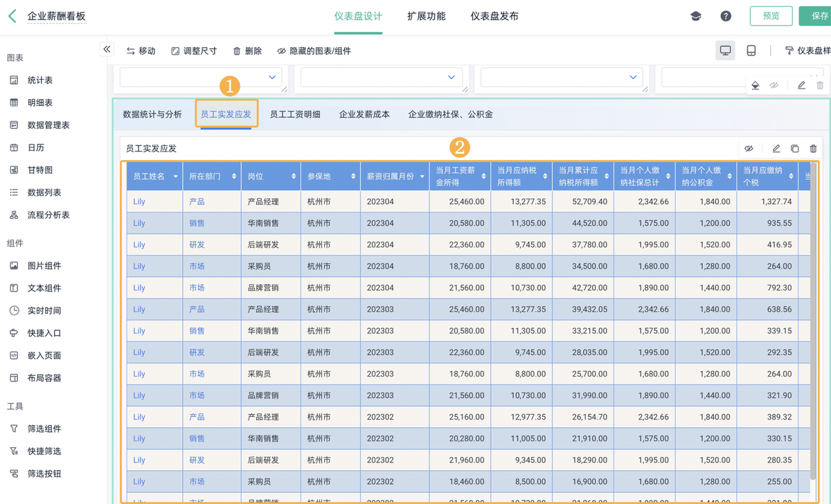Open the 员工姓名 column filter dropdown
This screenshot has width=831, height=504.
pos(176,177)
